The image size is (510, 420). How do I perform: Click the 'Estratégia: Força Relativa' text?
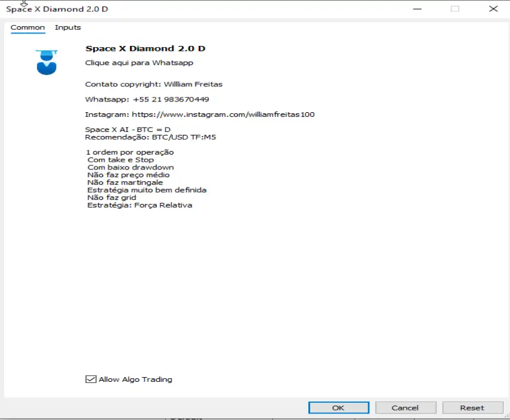[140, 205]
